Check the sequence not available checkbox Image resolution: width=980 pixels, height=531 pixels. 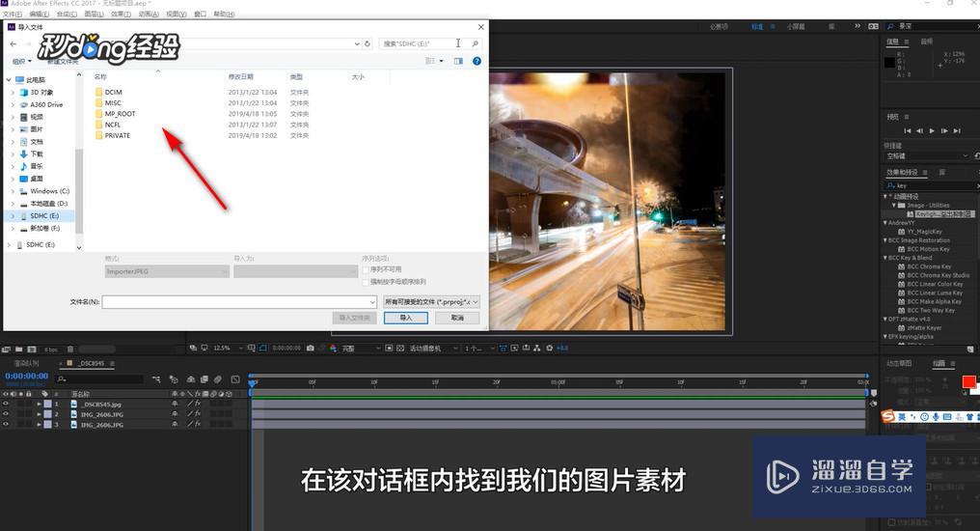[x=366, y=269]
